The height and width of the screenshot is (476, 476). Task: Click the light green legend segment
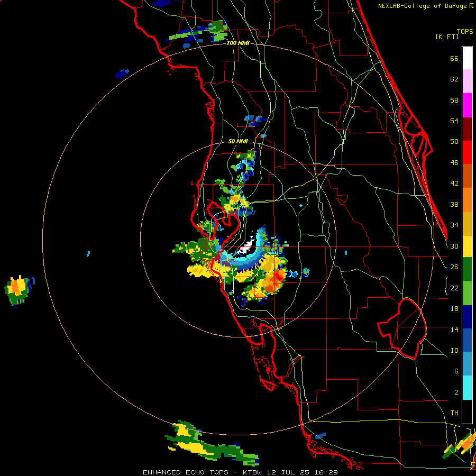pos(467,293)
